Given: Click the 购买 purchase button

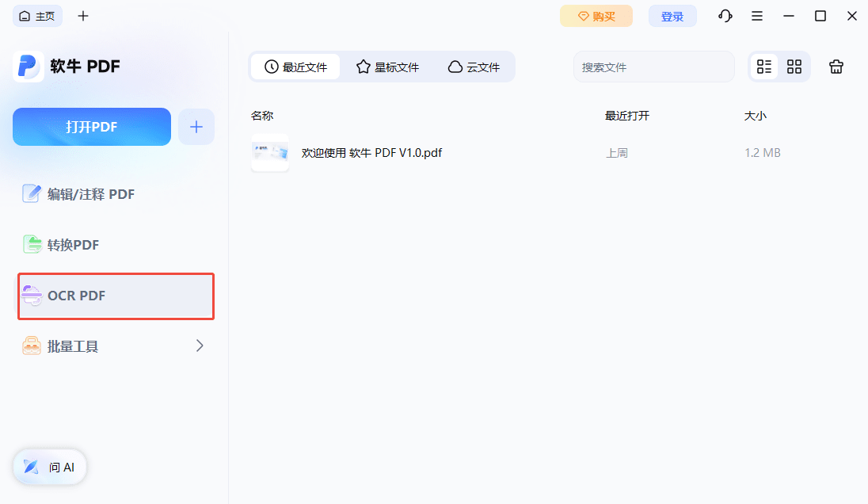Looking at the screenshot, I should tap(596, 16).
